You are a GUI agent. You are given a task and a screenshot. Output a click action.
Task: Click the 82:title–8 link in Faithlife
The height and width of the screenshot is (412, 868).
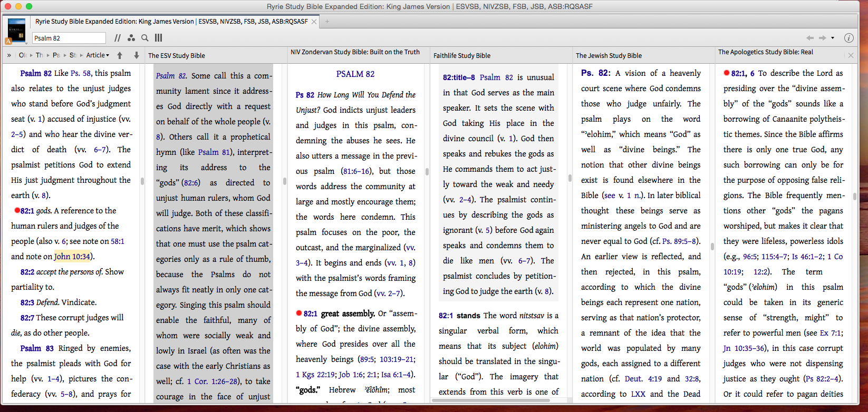pos(459,77)
